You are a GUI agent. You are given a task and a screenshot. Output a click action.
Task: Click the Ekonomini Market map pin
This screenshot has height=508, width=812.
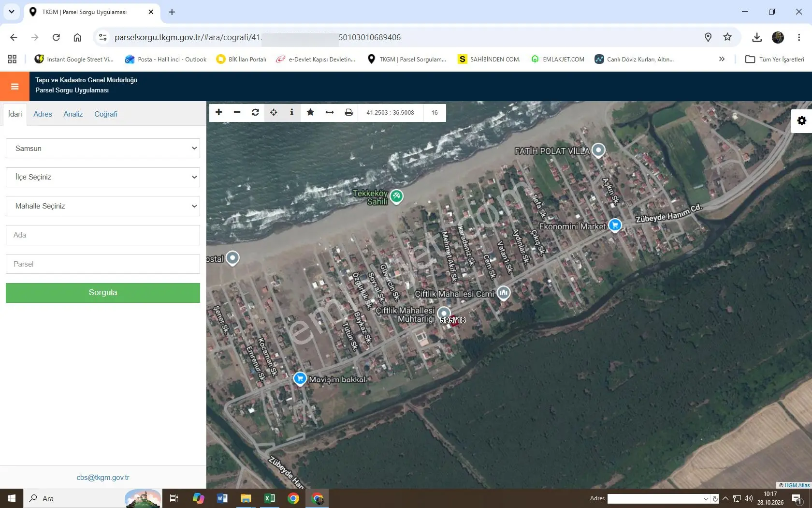pyautogui.click(x=615, y=225)
